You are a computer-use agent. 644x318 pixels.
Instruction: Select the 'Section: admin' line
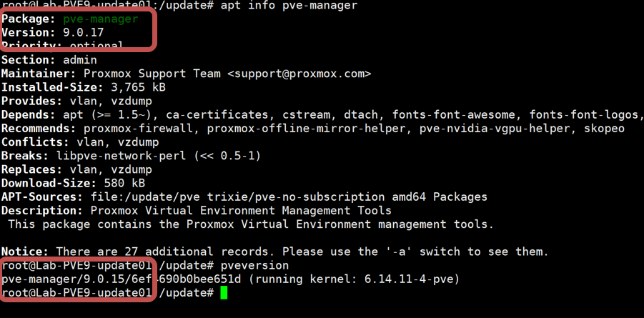click(x=49, y=60)
